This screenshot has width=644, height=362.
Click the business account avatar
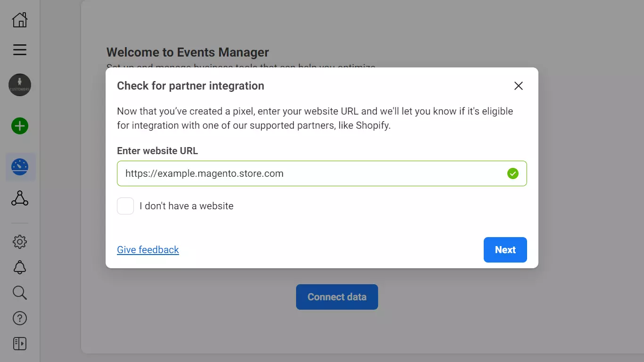pyautogui.click(x=20, y=85)
